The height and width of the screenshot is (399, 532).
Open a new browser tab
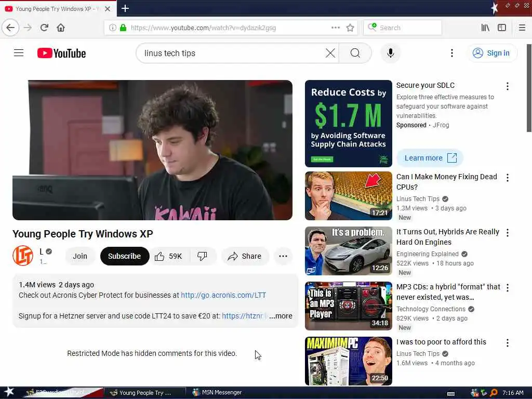(125, 8)
